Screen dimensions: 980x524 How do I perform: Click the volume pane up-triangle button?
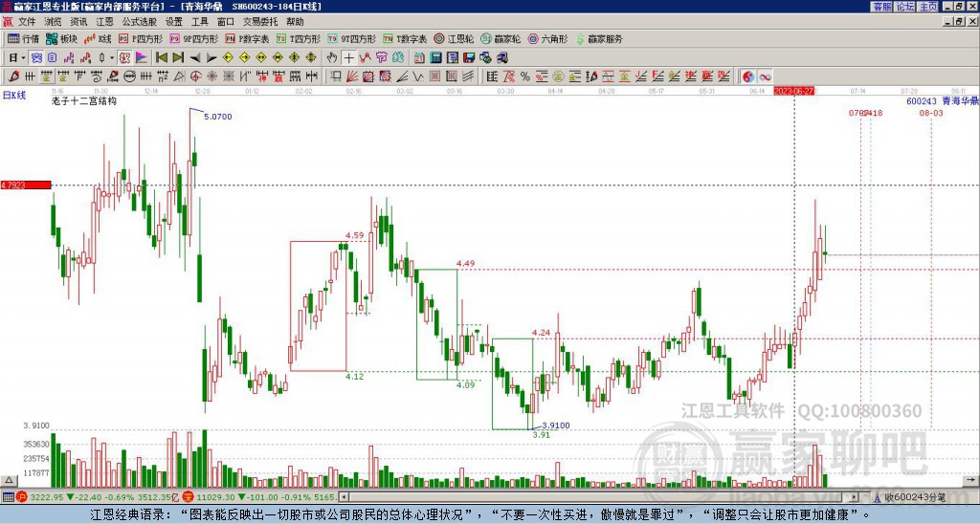8,481
